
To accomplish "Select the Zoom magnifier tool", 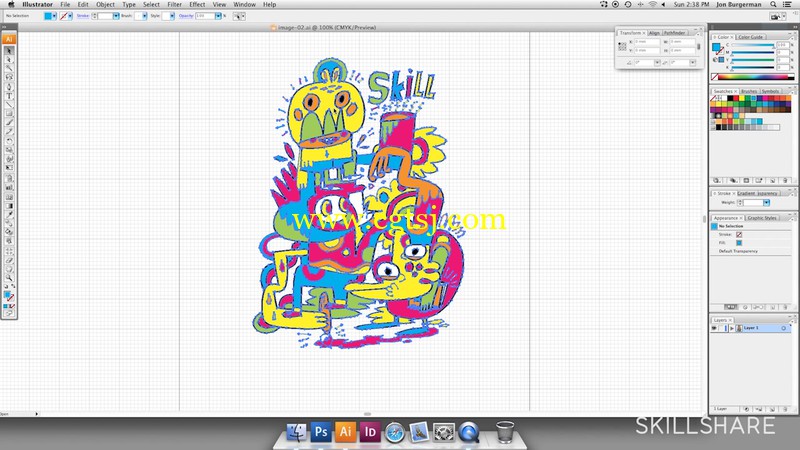I will click(x=9, y=278).
